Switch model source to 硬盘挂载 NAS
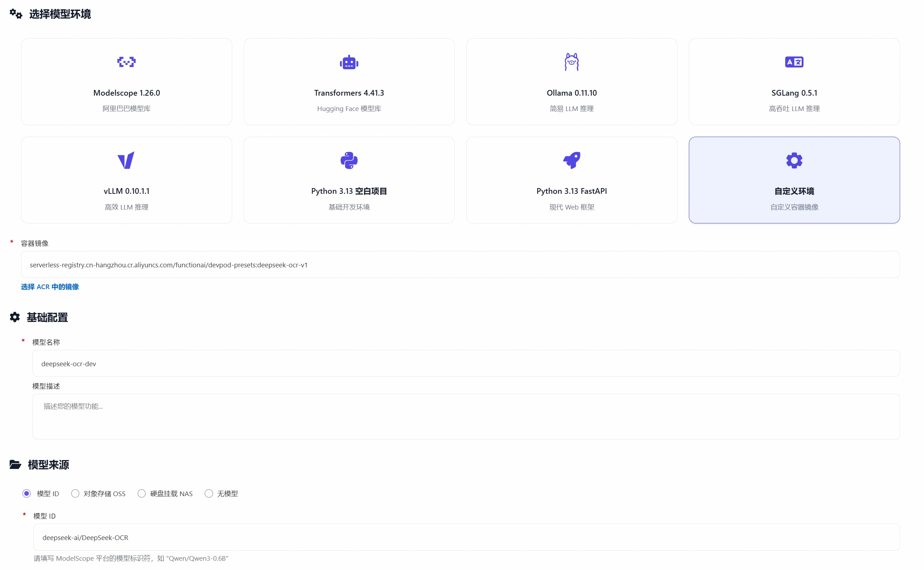Viewport: 924px width, 570px height. (142, 493)
